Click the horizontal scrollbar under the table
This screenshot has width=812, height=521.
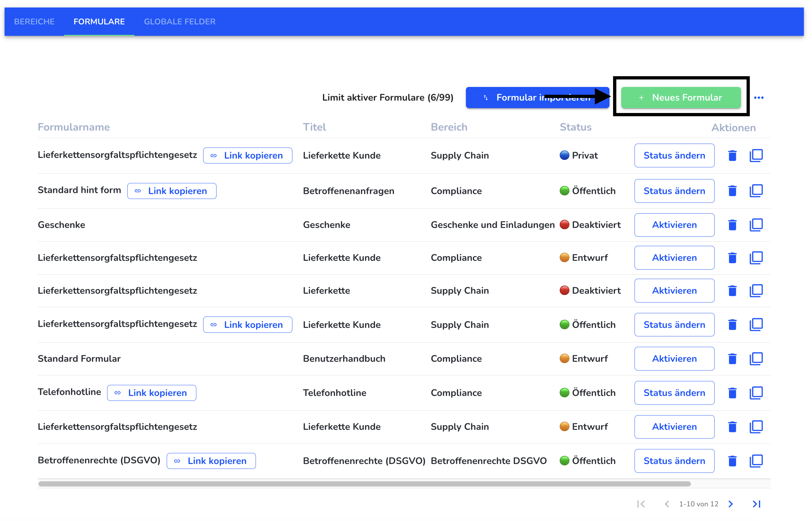pos(364,484)
